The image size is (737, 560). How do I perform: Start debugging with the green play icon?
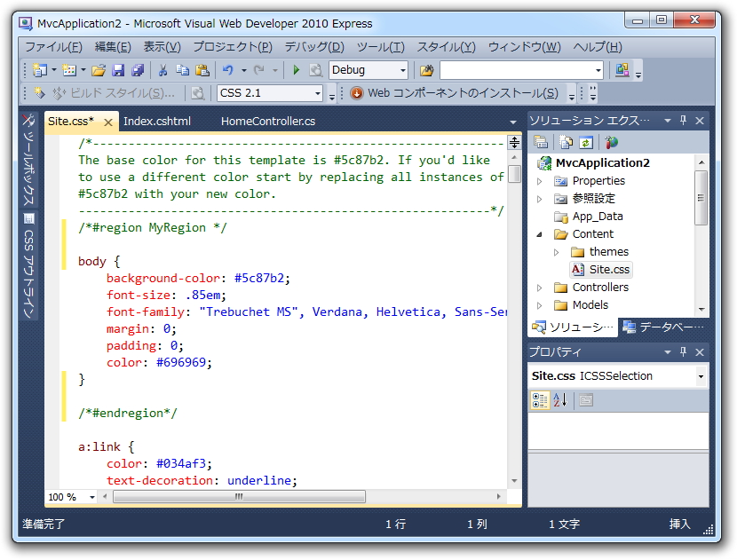click(x=296, y=70)
